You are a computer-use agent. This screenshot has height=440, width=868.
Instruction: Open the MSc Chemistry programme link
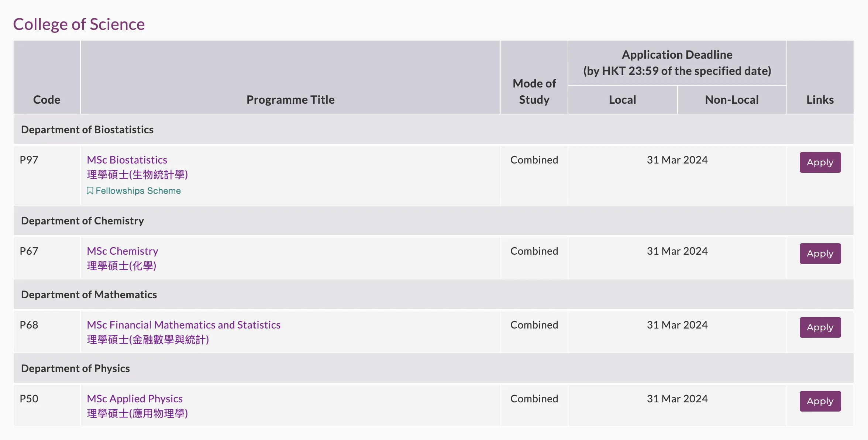pos(123,251)
